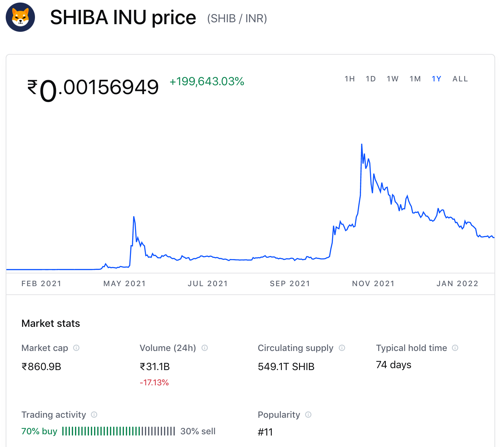Image resolution: width=504 pixels, height=447 pixels.
Task: Click the ₹0.00156949 price value
Action: 93,88
